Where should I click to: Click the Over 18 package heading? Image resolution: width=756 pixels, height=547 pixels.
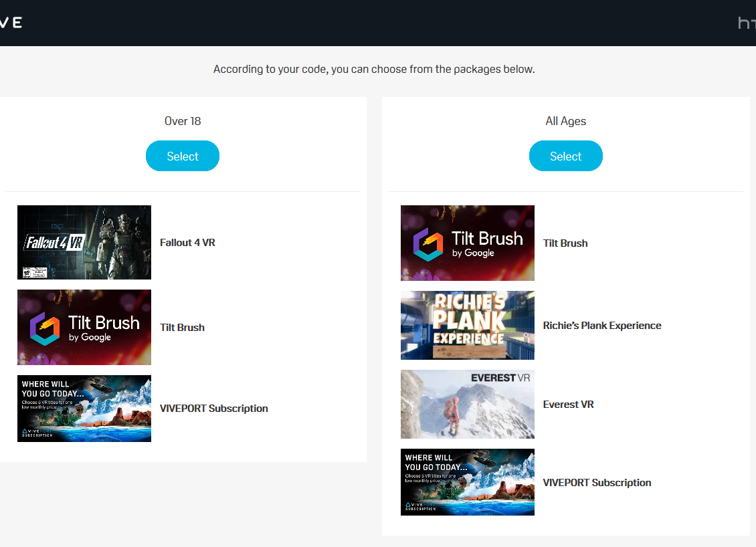pos(182,121)
